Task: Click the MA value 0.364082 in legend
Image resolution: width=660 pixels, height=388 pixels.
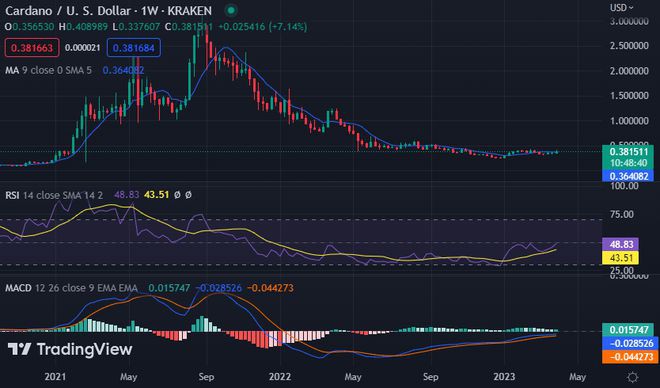Action: point(123,70)
